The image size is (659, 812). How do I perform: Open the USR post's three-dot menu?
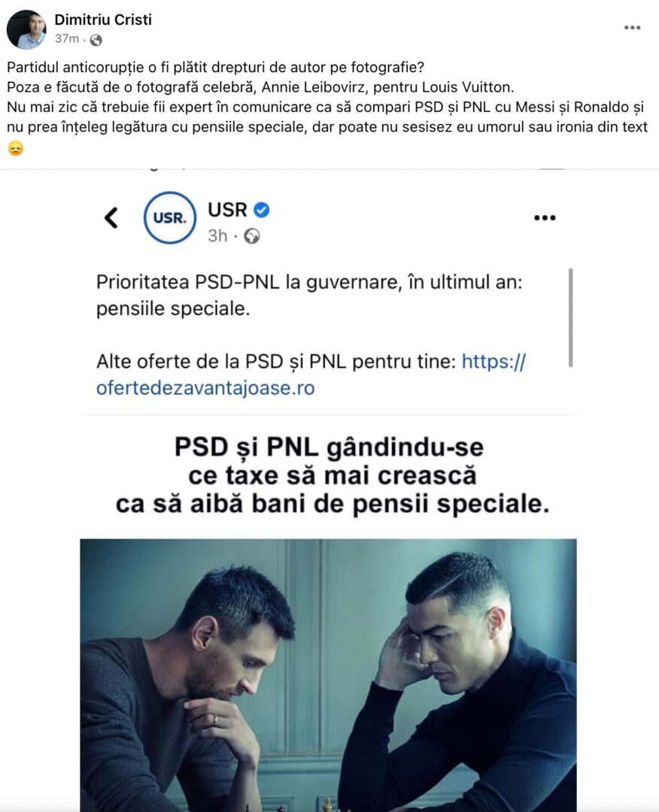[545, 217]
